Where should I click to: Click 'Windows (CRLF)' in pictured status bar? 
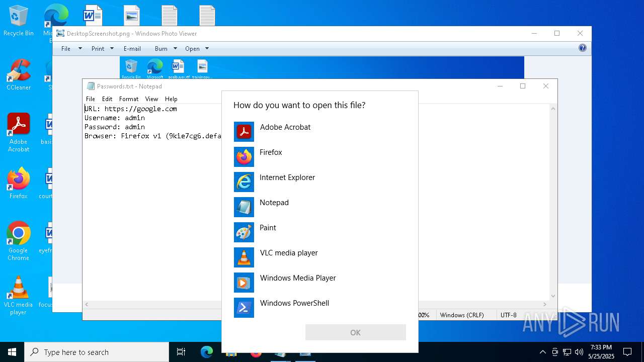coord(462,315)
